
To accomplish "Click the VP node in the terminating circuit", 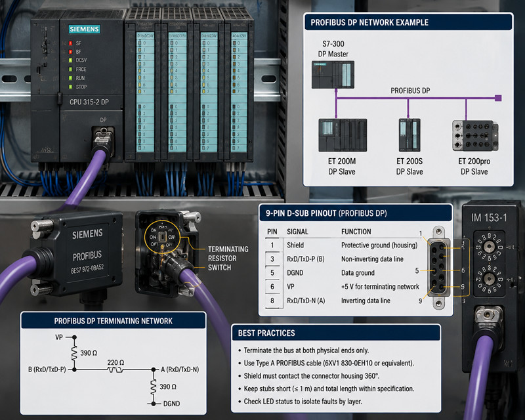I will 74,337.
